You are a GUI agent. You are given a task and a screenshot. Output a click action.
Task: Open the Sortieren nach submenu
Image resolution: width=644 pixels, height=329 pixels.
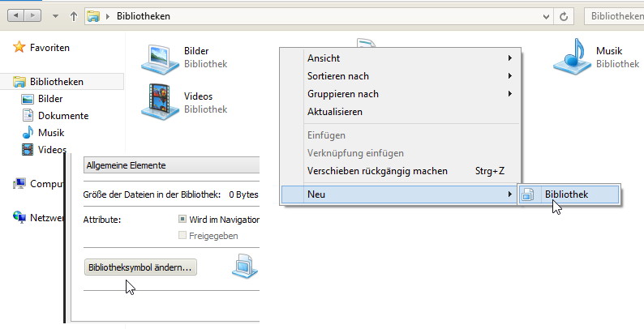click(x=401, y=76)
